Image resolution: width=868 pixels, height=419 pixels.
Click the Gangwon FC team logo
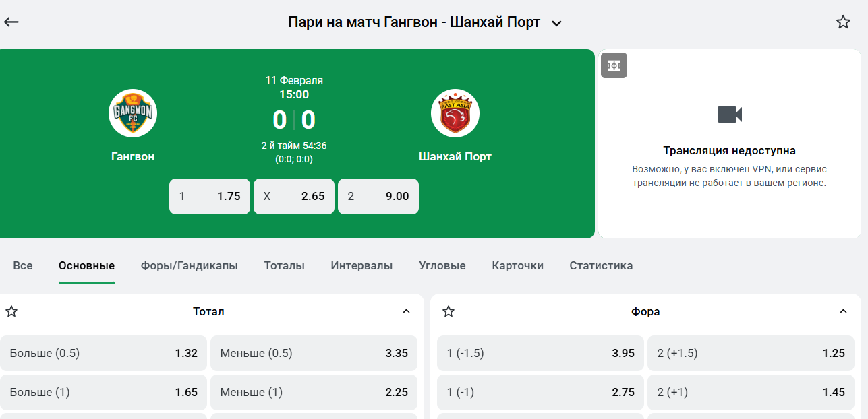tap(133, 112)
